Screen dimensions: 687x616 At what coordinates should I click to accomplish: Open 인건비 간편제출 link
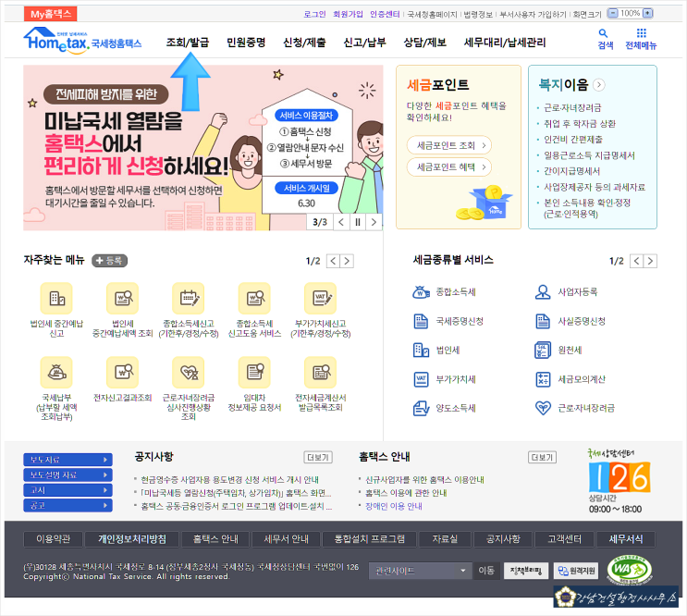click(573, 140)
